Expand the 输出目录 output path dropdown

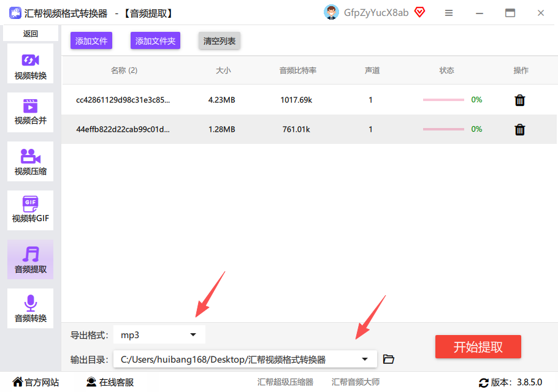click(x=245, y=360)
